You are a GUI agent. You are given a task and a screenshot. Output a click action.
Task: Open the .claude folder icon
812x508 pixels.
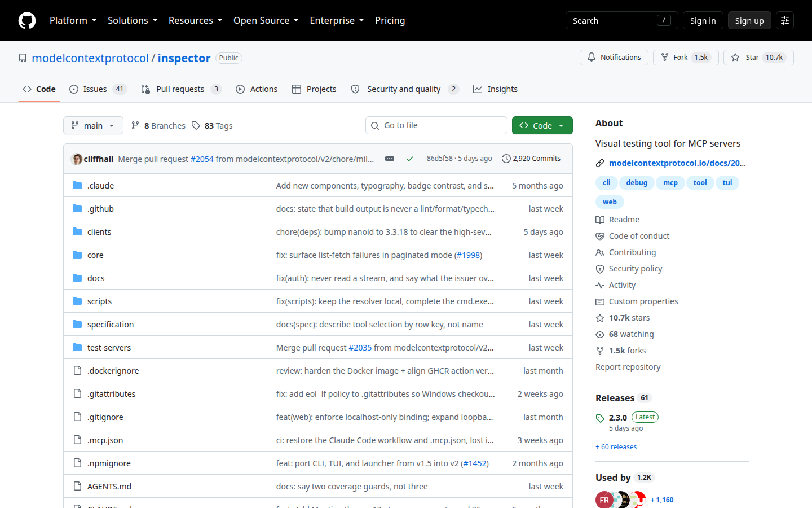pyautogui.click(x=77, y=185)
